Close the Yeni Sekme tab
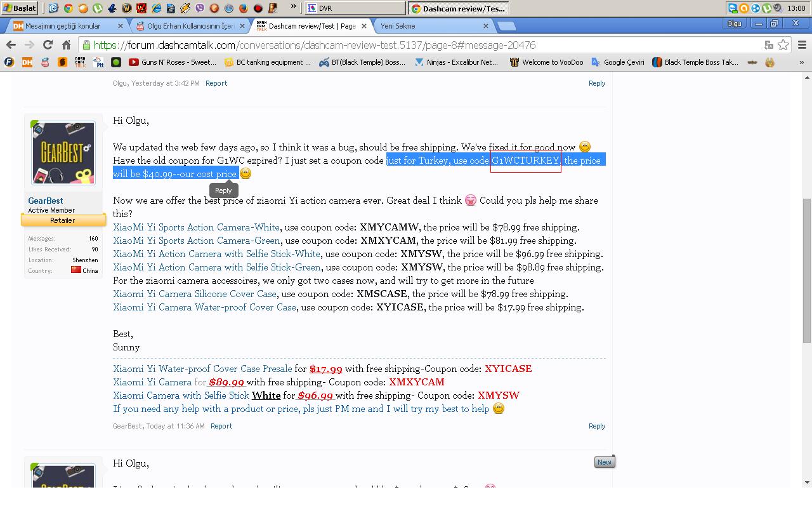Screen dimensions: 812x525 point(486,26)
